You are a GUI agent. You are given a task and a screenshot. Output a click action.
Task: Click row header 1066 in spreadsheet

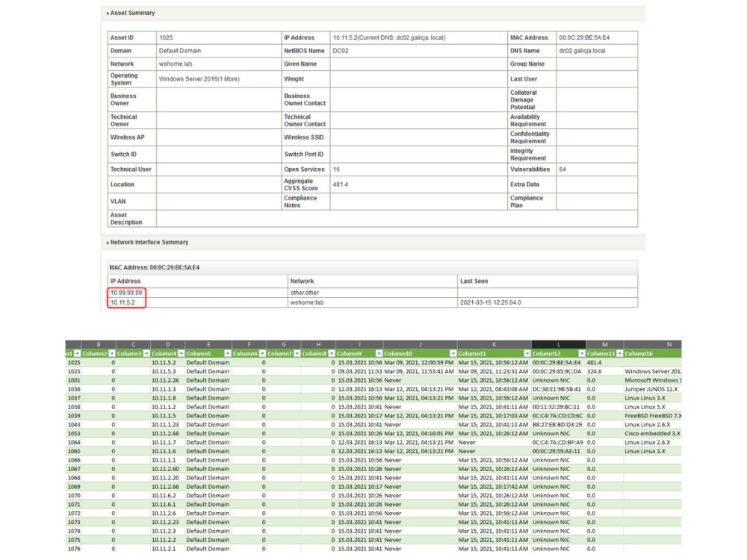tap(74, 460)
